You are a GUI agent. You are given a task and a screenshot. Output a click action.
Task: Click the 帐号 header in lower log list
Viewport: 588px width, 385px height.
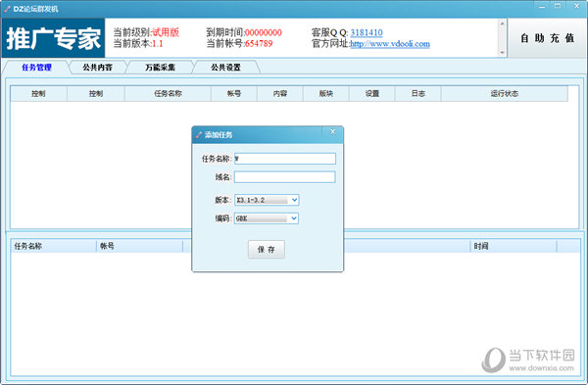pos(139,246)
